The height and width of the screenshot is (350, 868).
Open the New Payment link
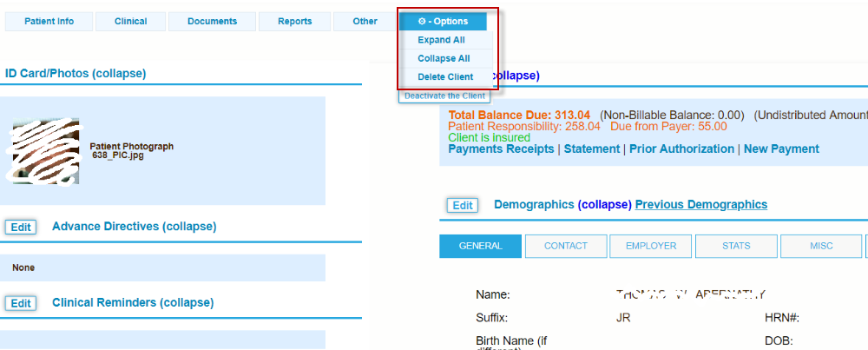coord(781,149)
